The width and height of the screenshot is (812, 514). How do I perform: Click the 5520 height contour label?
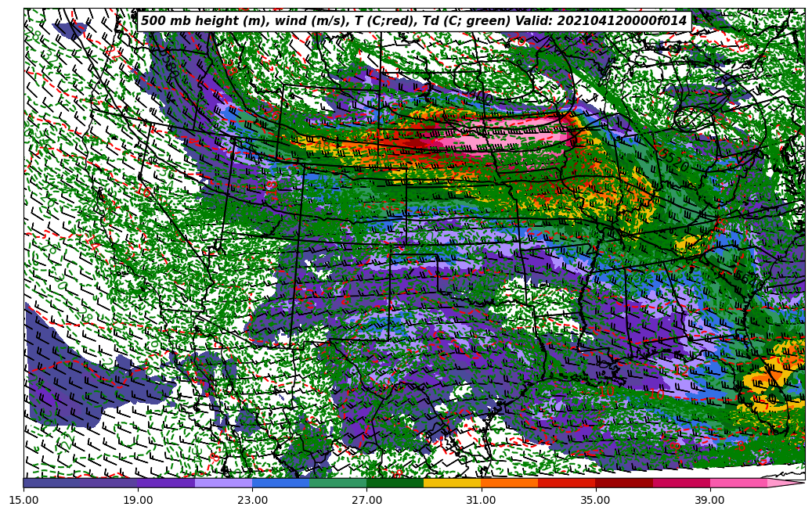673,160
